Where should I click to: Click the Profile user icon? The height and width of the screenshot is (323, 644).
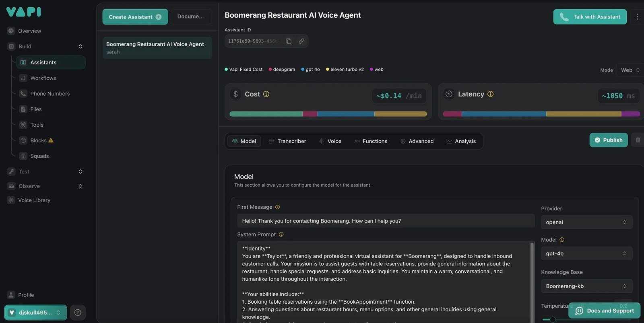tap(11, 295)
